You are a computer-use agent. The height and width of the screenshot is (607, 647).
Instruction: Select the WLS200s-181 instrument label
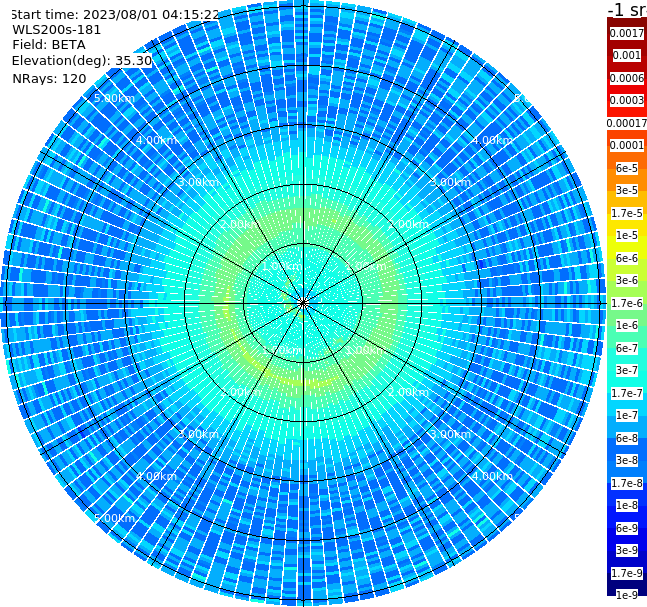tap(57, 30)
